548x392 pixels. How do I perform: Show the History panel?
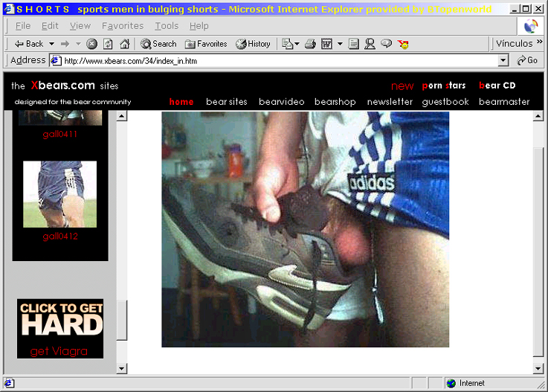[x=253, y=44]
